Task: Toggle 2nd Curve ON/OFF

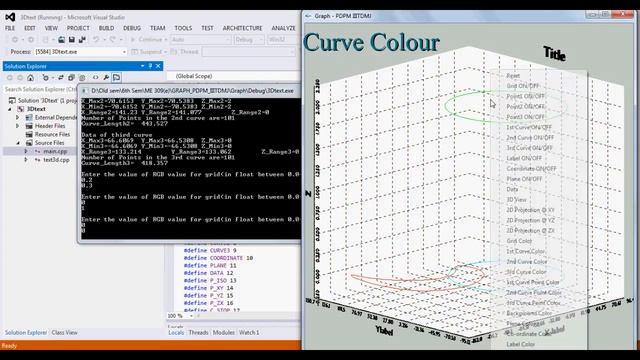Action: tap(530, 138)
